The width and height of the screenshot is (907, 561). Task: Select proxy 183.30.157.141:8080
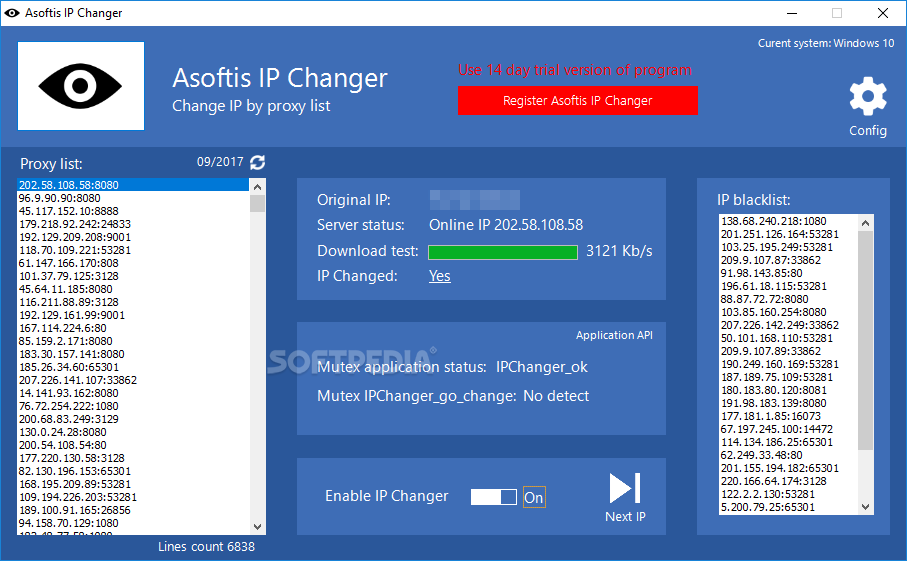pos(133,354)
